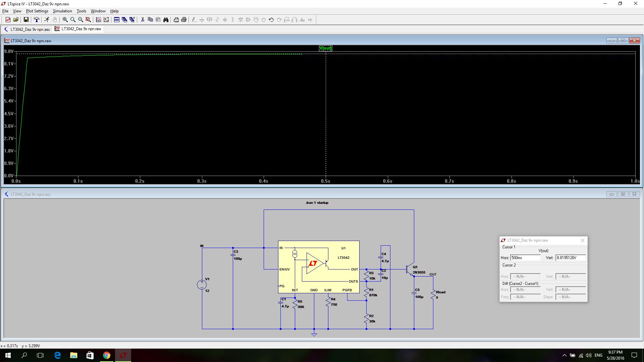
Task: Click the Paste toolbar icon
Action: tap(158, 20)
